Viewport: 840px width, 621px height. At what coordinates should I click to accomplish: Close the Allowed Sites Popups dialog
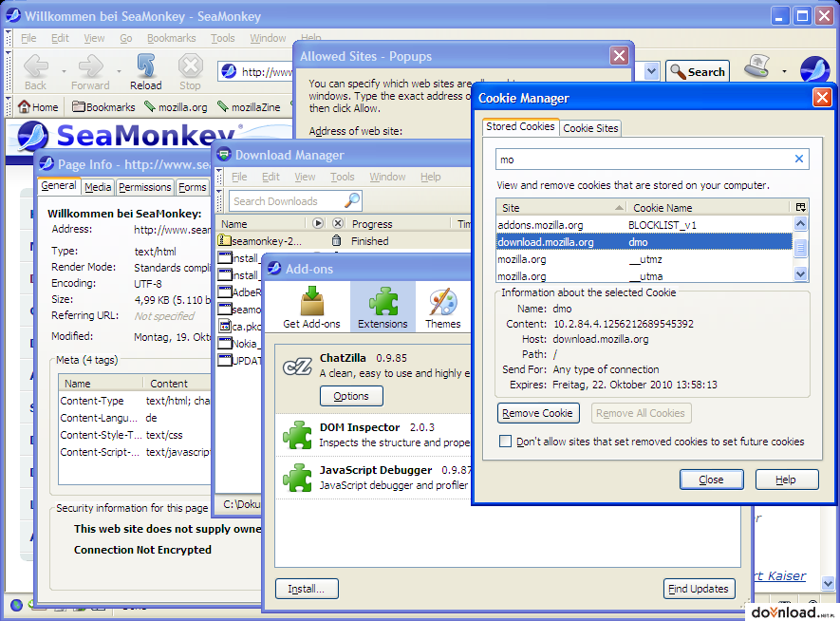pos(619,56)
